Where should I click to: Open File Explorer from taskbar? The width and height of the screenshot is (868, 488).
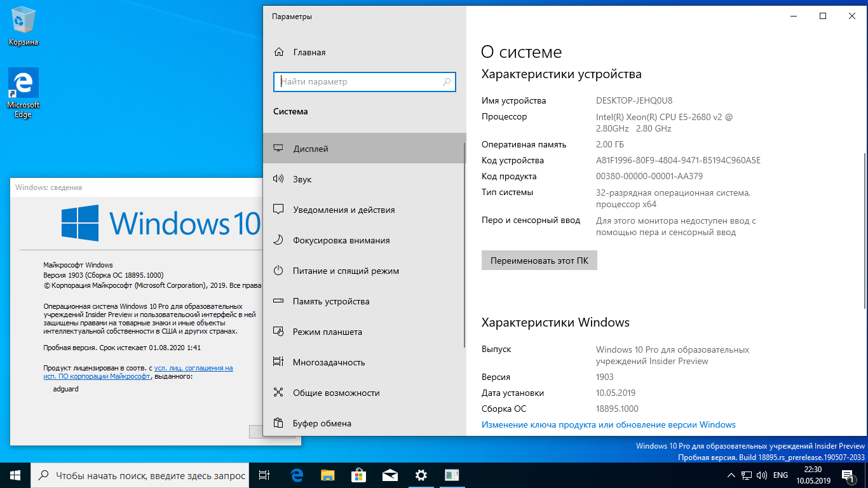pos(327,475)
